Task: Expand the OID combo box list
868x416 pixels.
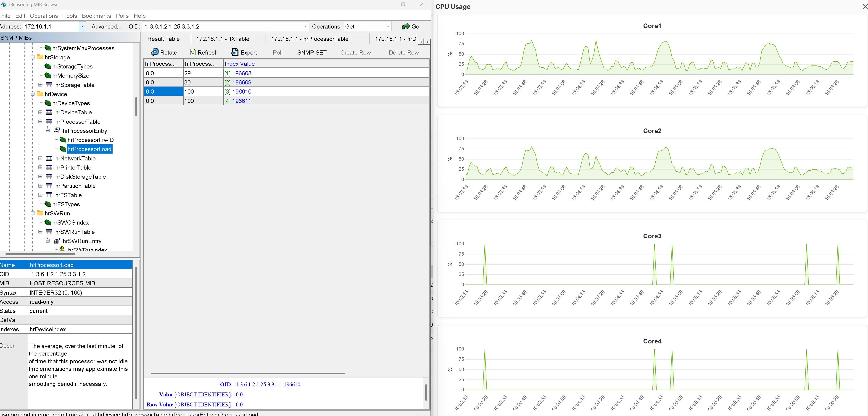Action: (305, 26)
